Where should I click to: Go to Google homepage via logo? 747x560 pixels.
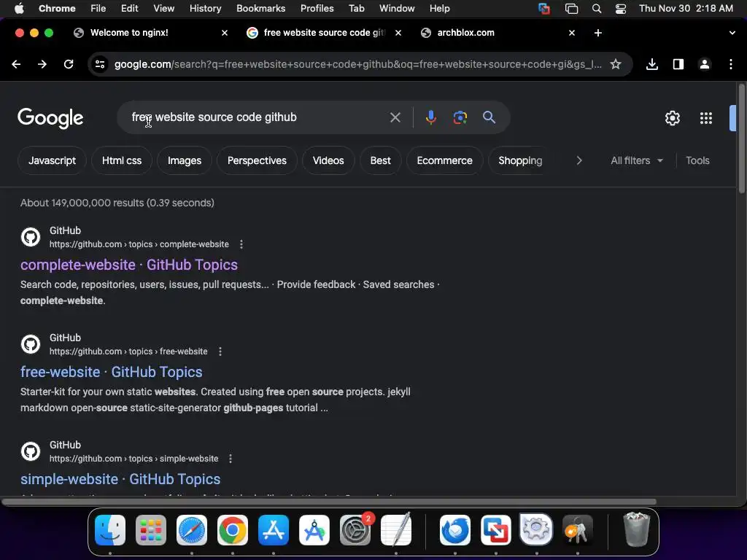(50, 118)
